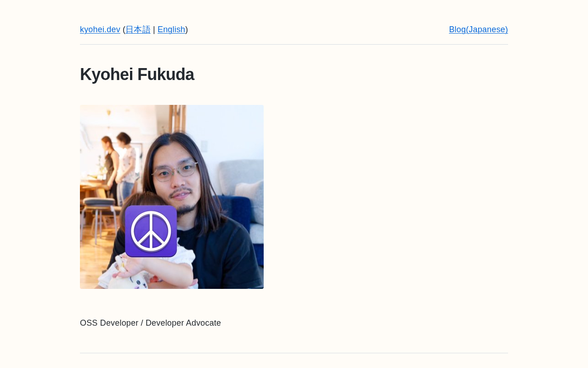Click the vertical bar between language links

point(154,29)
